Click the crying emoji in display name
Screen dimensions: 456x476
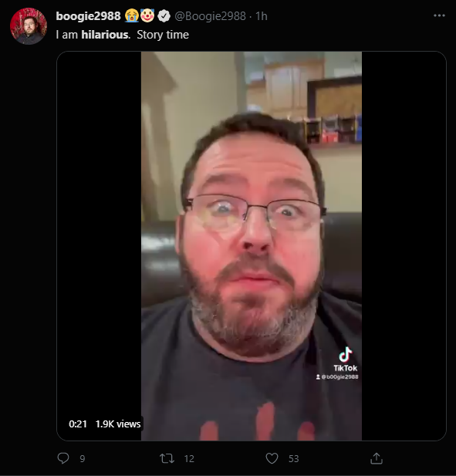(x=132, y=15)
